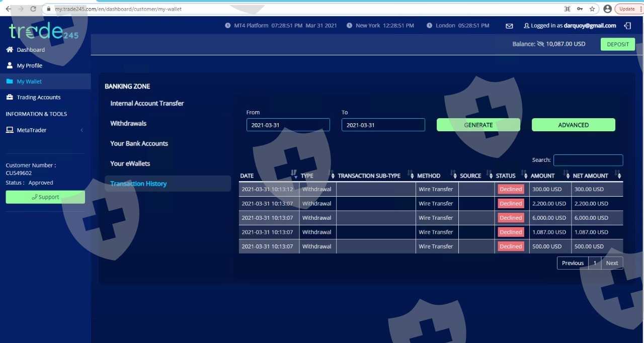Viewport: 644px width, 343px height.
Task: Click the GENERATE button
Action: [478, 125]
